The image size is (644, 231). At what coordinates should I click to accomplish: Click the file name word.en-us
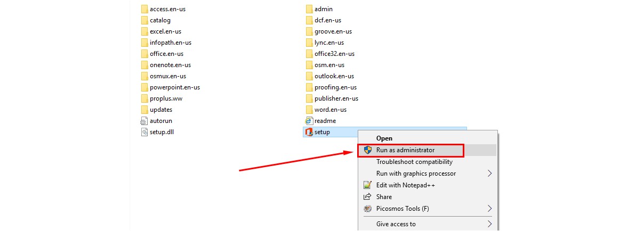tap(331, 110)
